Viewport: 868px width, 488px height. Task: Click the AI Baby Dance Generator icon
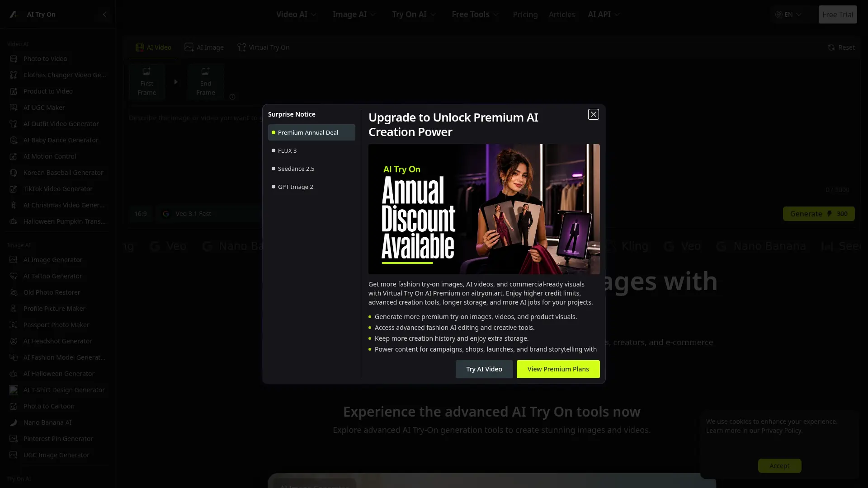(x=14, y=140)
